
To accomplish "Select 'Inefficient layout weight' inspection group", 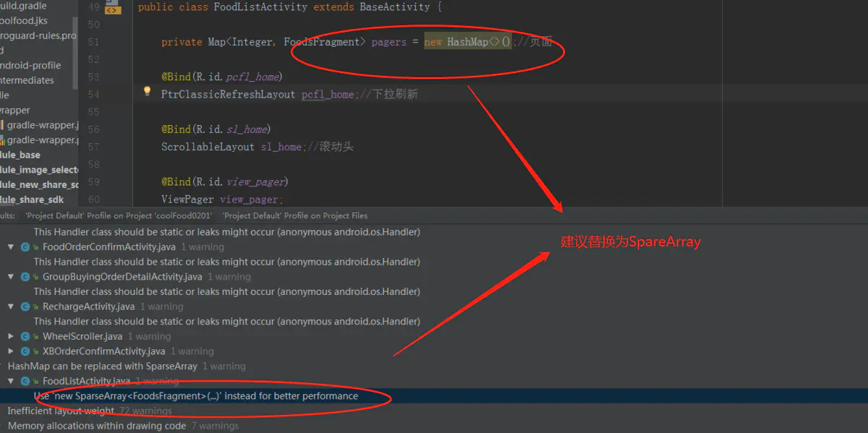I will [61, 411].
